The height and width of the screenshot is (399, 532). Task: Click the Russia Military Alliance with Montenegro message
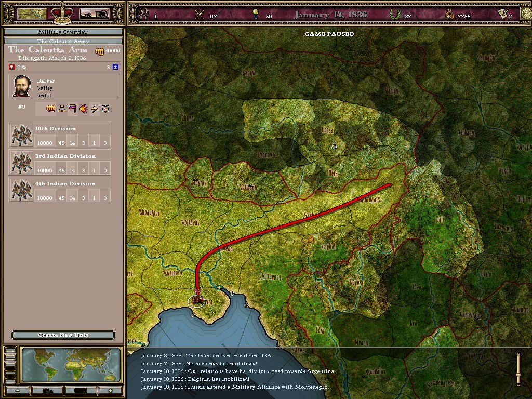click(x=235, y=387)
